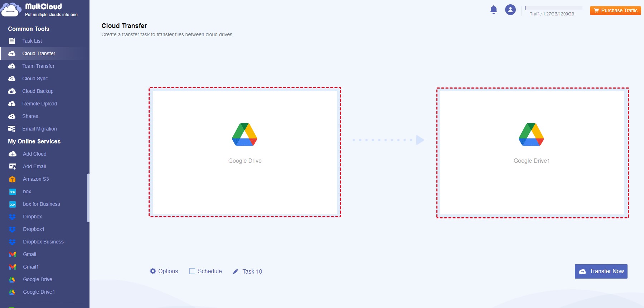Click the Add Email envelope icon
This screenshot has height=308, width=644.
pyautogui.click(x=13, y=166)
